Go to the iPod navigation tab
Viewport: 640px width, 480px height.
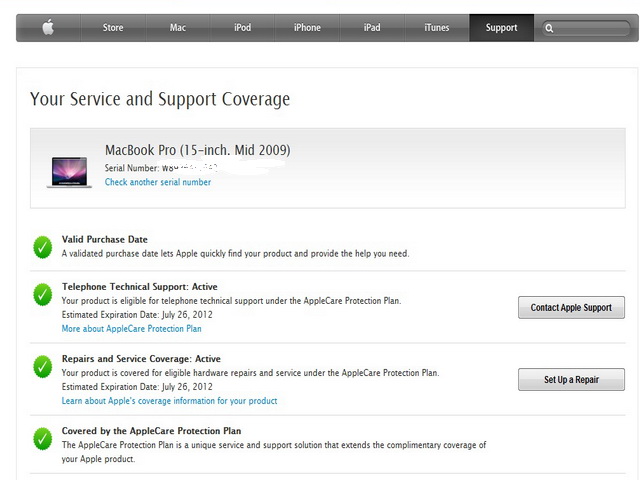pos(242,28)
